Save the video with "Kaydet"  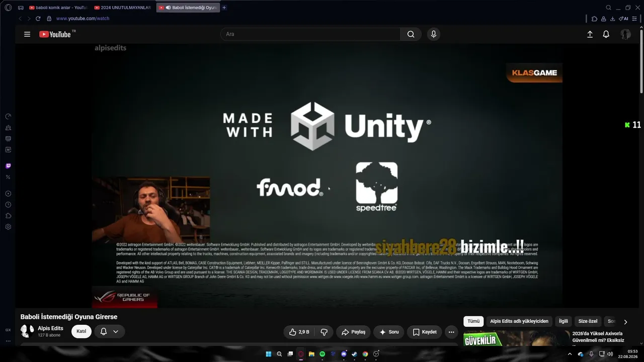(x=425, y=332)
